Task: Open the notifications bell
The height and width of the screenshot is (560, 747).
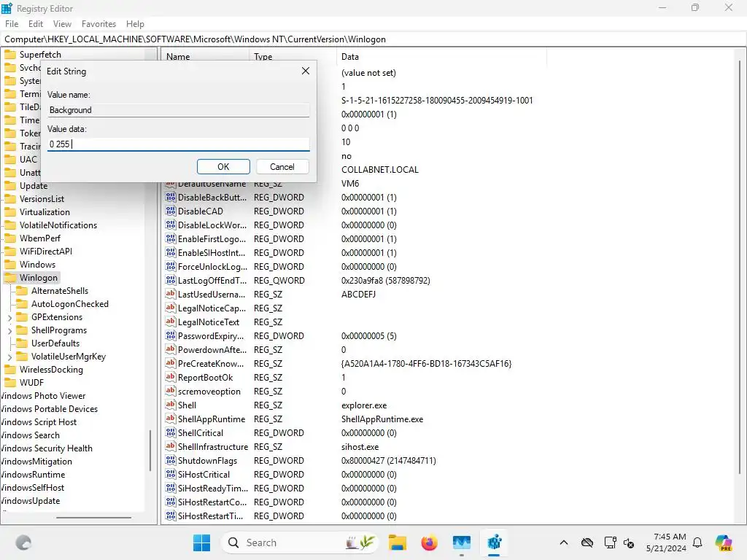Action: coord(697,542)
